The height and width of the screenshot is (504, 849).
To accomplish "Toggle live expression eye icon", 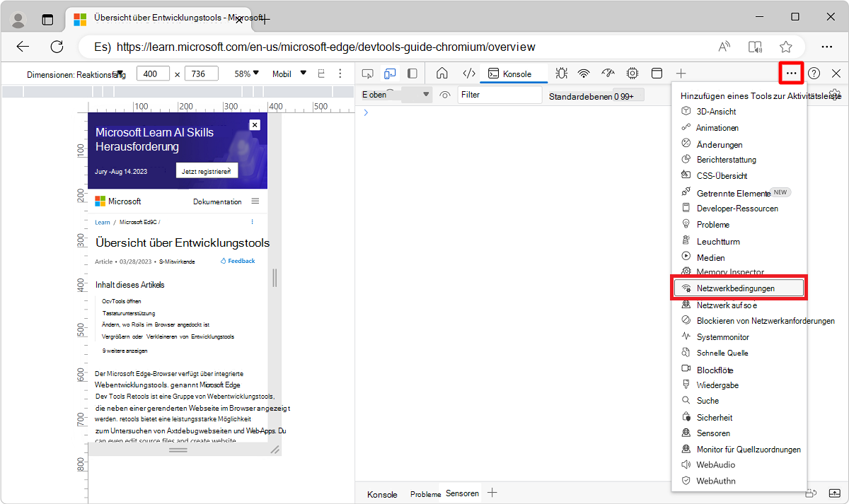I will [445, 95].
